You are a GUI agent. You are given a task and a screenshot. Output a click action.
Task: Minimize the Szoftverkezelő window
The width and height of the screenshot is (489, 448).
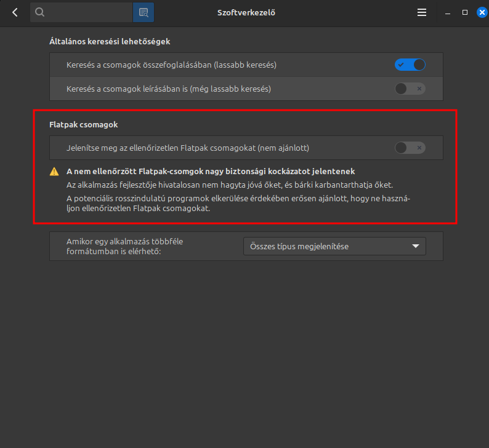(448, 13)
